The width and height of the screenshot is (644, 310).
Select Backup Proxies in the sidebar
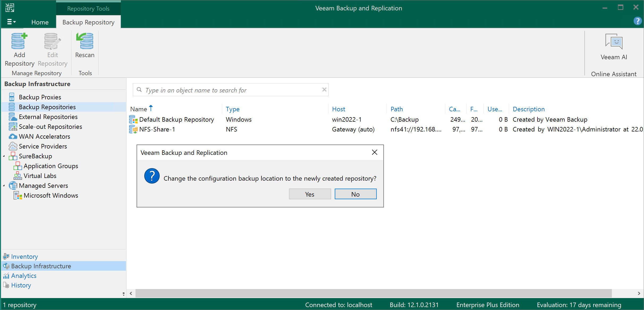(40, 97)
